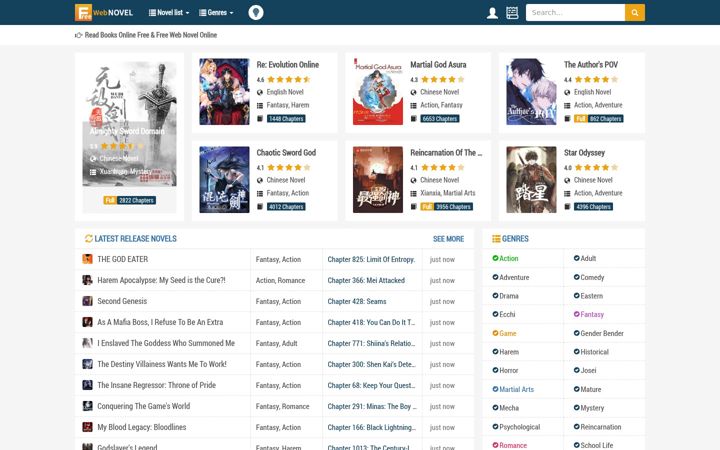This screenshot has height=450, width=720.
Task: Click the Full 3956 Chapters badge
Action: tap(446, 207)
